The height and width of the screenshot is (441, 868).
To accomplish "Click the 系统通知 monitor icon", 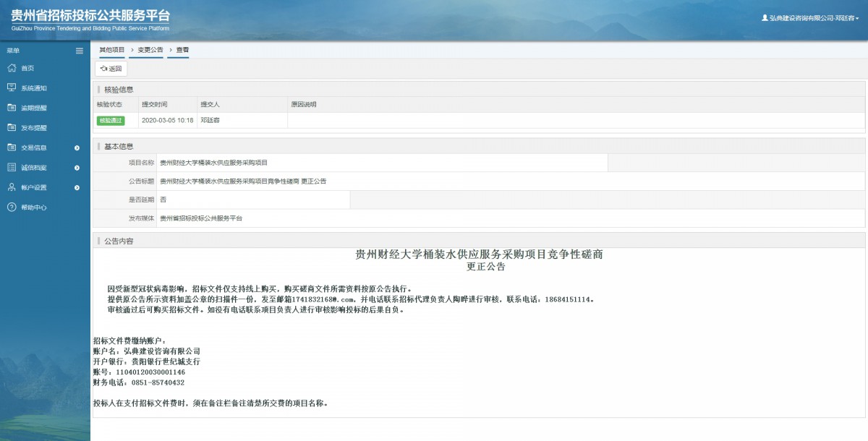I will (11, 87).
